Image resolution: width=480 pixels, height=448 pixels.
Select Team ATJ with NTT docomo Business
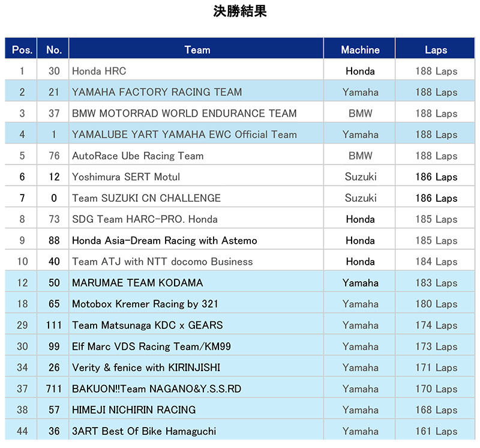click(x=162, y=261)
